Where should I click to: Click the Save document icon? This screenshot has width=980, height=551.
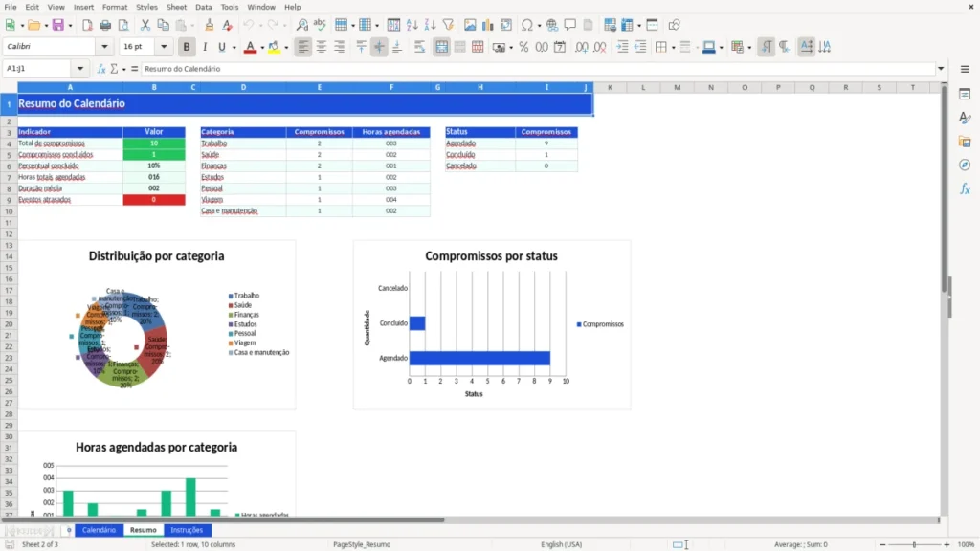click(x=57, y=25)
